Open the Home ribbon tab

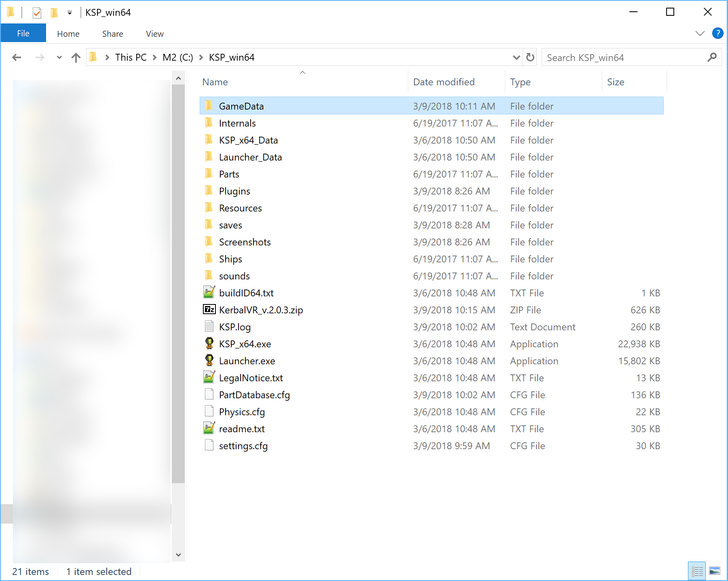(x=68, y=34)
